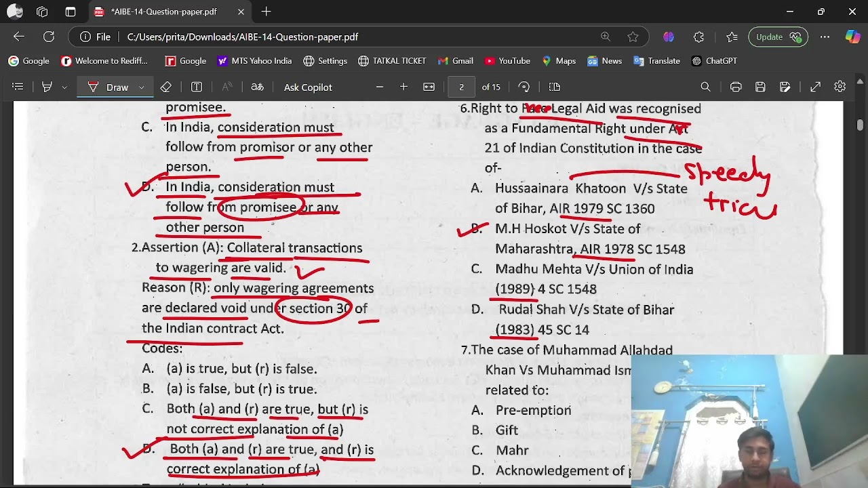Expand Draw pen options dropdown
Screen dimensions: 868x488
pos(141,87)
